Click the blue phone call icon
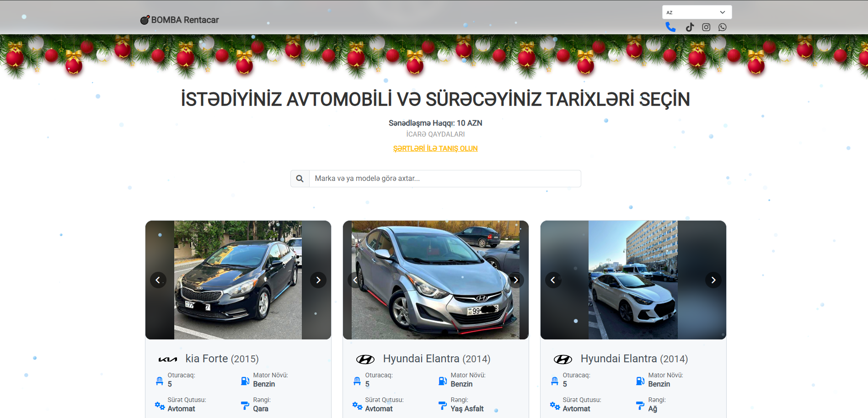868x418 pixels. point(670,27)
